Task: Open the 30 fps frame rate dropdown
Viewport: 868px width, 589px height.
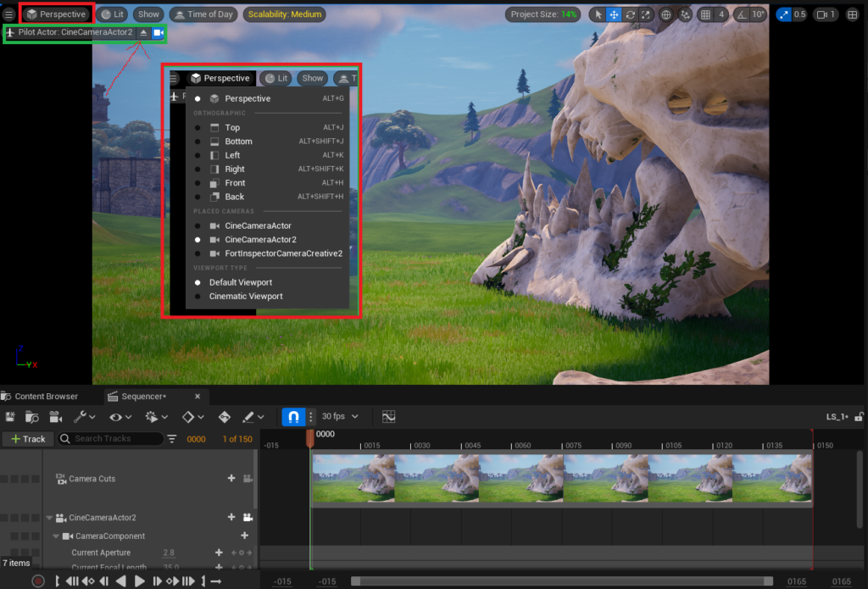Action: click(340, 416)
